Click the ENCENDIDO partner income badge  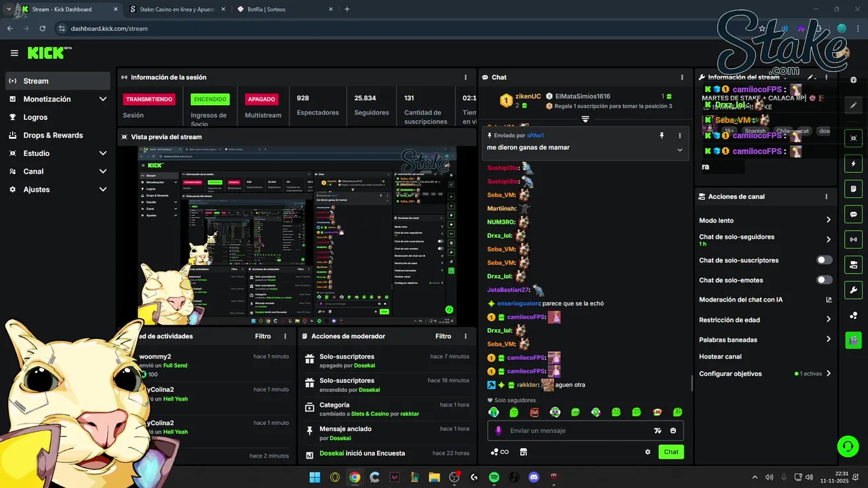[210, 99]
